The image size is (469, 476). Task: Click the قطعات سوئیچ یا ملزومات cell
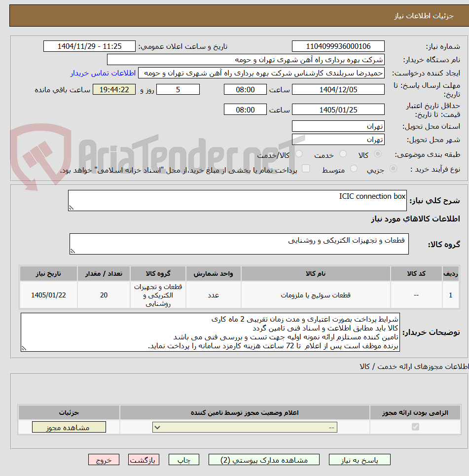[316, 295]
